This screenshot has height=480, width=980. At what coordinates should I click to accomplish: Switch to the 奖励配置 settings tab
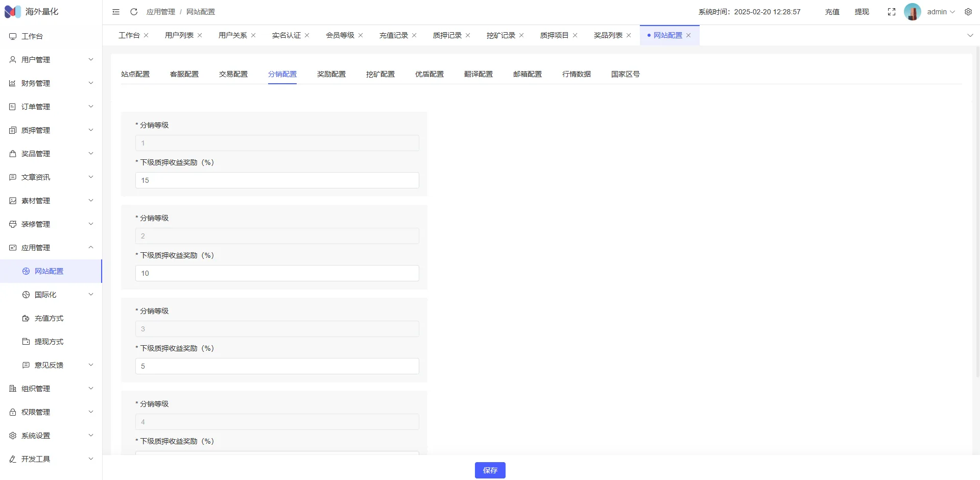331,74
